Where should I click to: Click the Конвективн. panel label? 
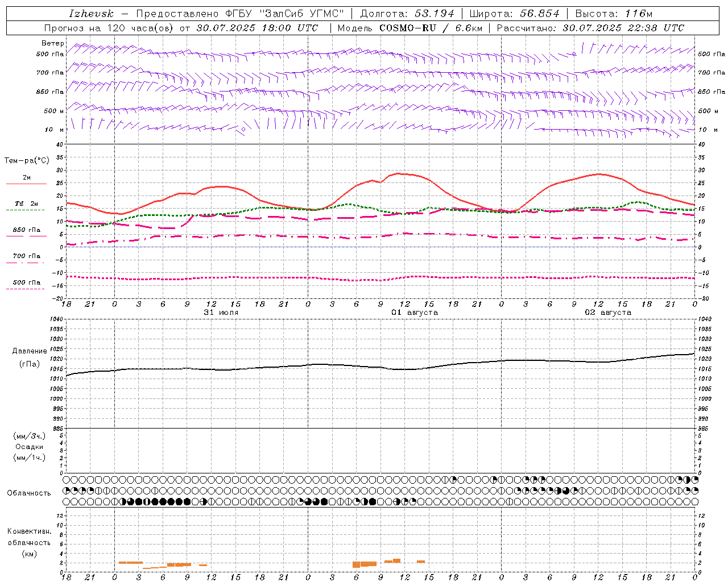click(x=30, y=531)
